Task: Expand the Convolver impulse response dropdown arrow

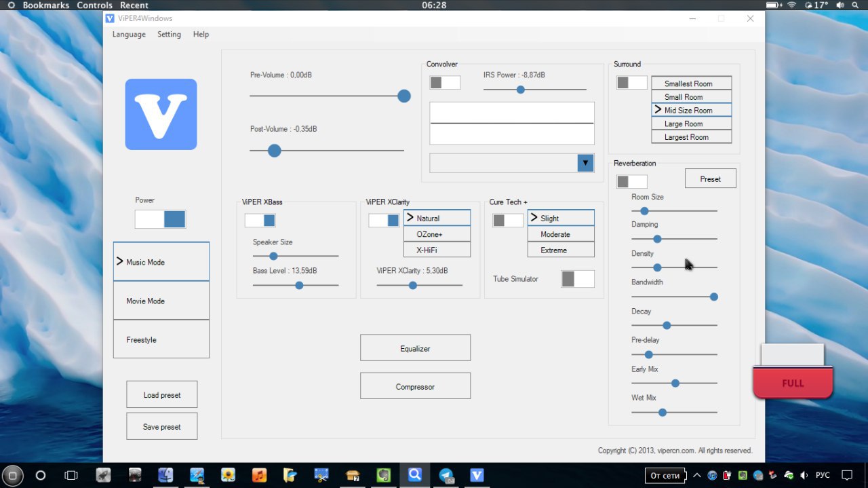Action: click(586, 163)
